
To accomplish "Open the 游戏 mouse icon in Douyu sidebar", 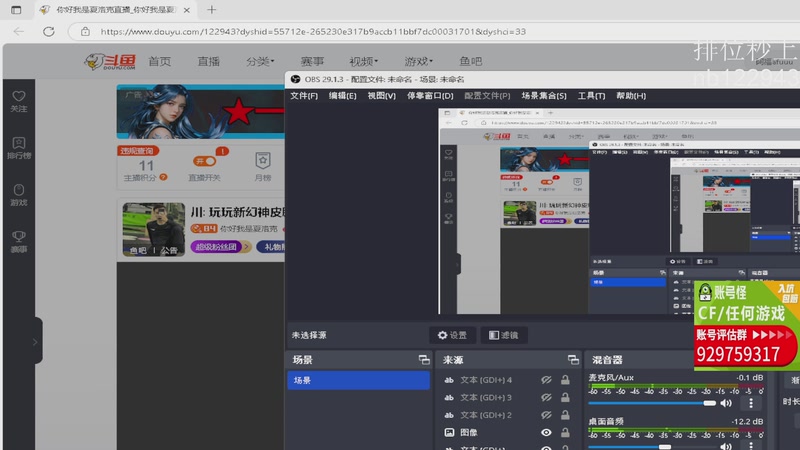I will 19,190.
